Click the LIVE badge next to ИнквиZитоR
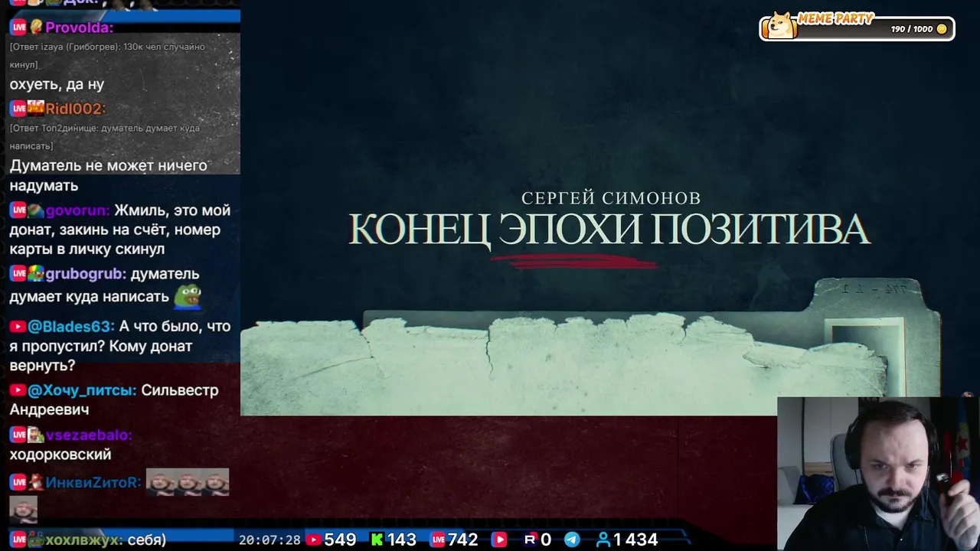This screenshot has height=551, width=980. [18, 482]
